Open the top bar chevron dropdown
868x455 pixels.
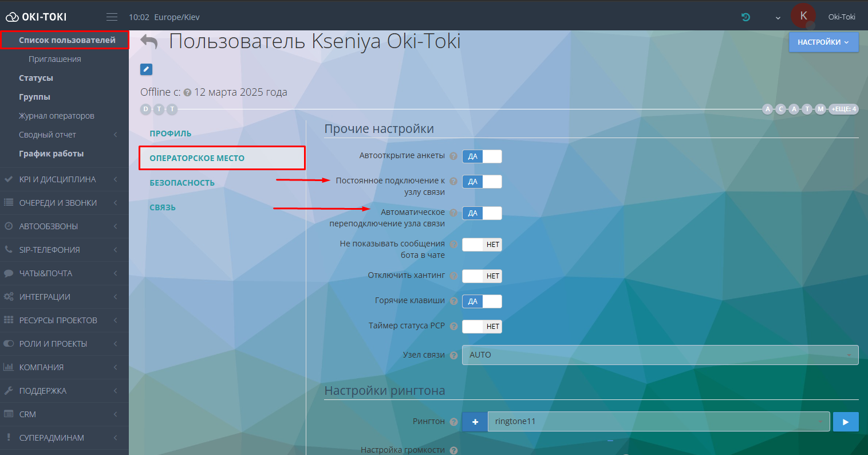pos(778,18)
